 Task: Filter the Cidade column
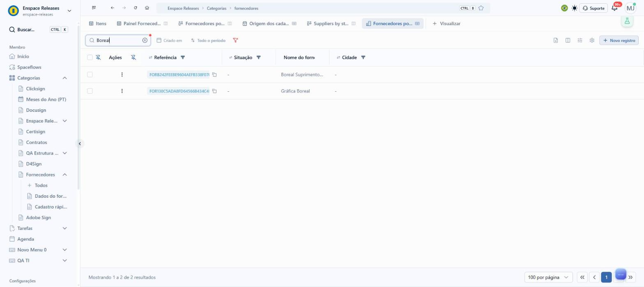click(363, 58)
